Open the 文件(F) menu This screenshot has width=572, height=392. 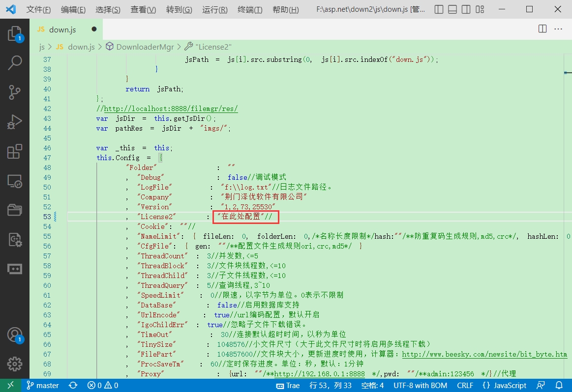38,9
